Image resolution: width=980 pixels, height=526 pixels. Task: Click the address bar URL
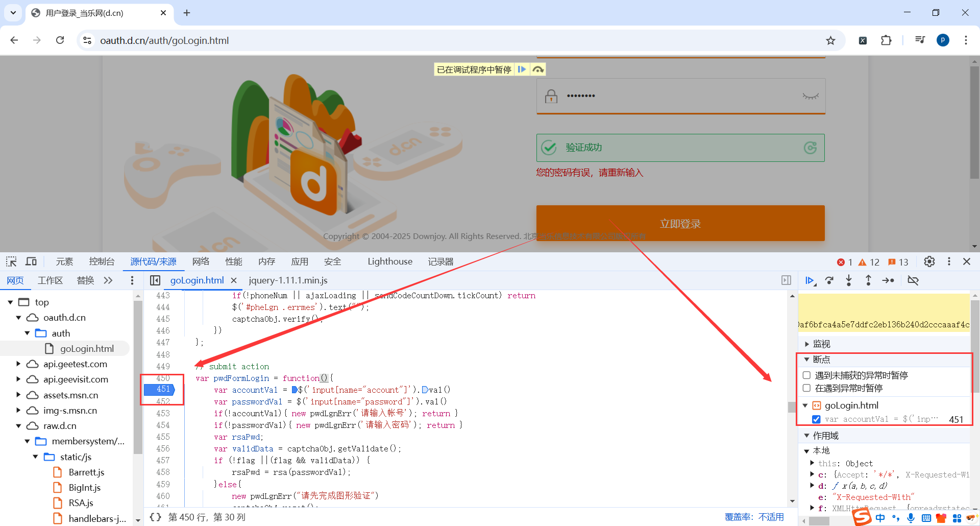(x=164, y=40)
